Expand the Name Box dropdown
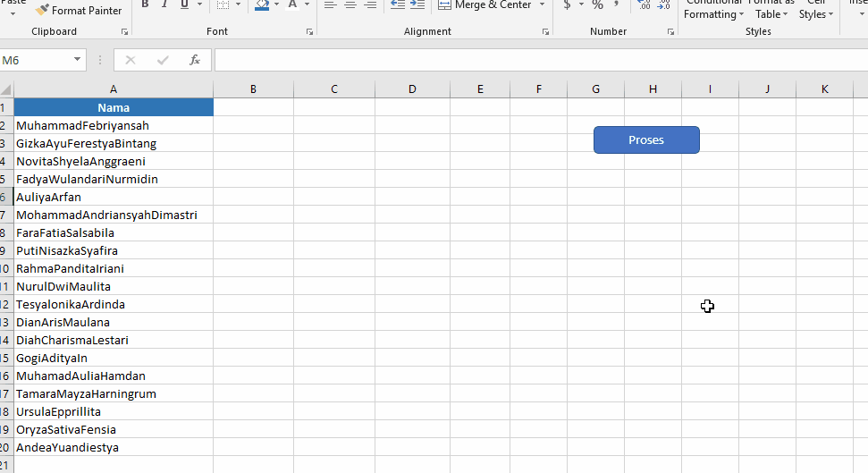This screenshot has height=473, width=868. click(77, 60)
